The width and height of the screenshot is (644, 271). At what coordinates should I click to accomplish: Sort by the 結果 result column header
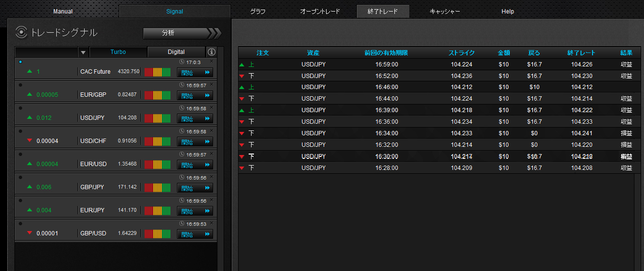626,53
